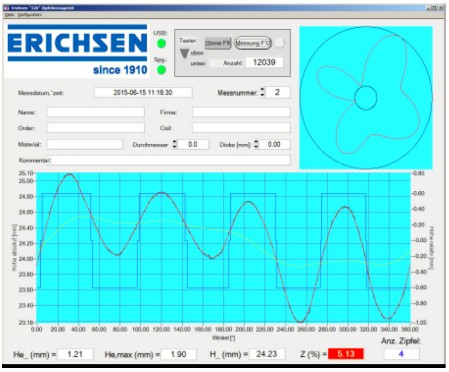Viewport: 449px width, 372px height.
Task: Click the red Z (%) value box
Action: (346, 354)
